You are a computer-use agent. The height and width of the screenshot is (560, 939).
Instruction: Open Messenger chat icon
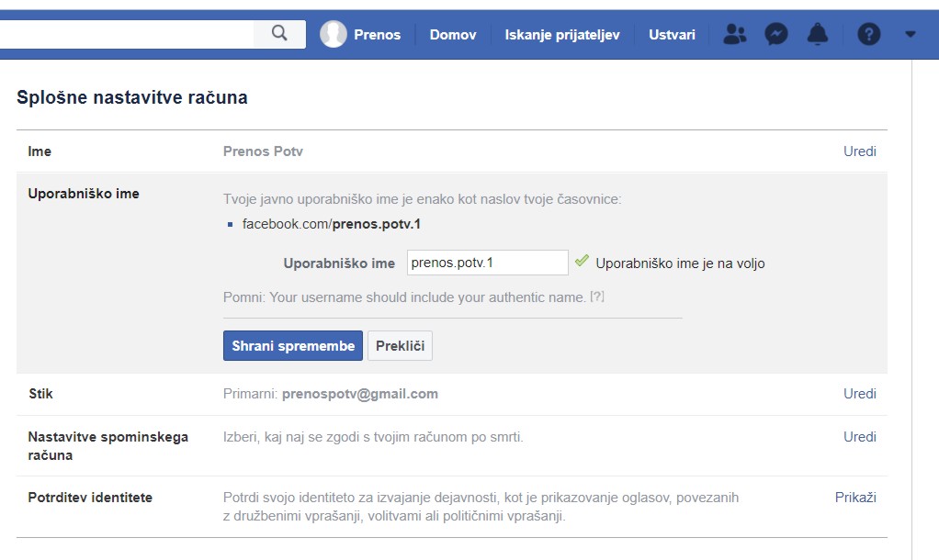pyautogui.click(x=775, y=35)
